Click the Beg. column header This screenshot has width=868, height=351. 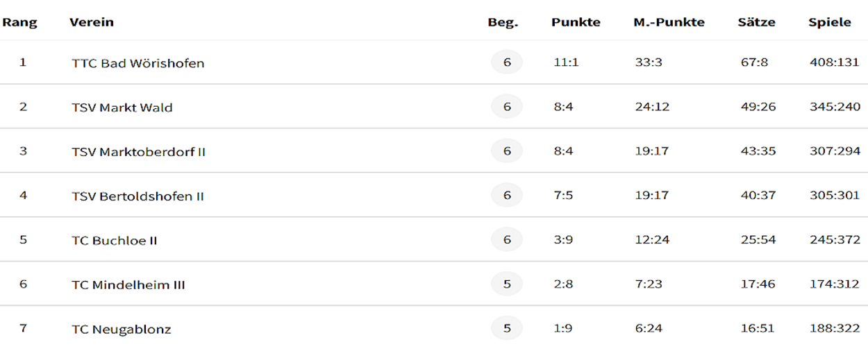coord(503,22)
